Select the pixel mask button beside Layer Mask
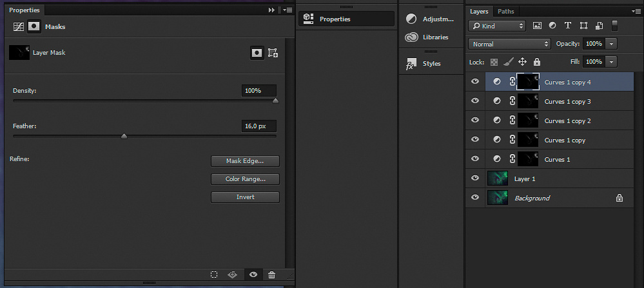The width and height of the screenshot is (644, 288). 257,53
